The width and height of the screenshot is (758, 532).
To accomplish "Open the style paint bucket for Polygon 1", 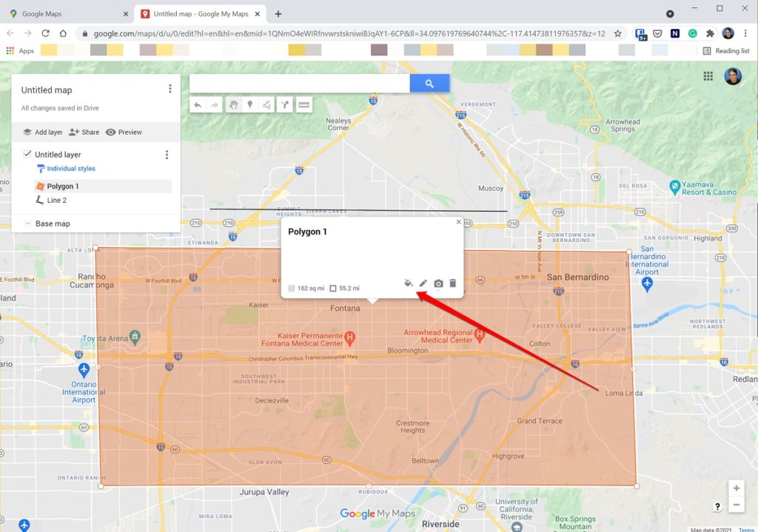I will click(x=408, y=283).
